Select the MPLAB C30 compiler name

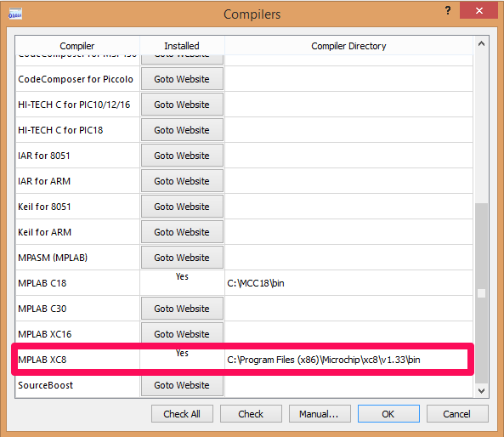point(42,309)
